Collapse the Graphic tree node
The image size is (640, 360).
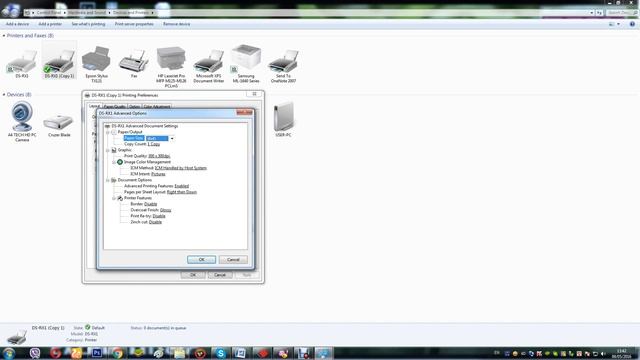[x=108, y=150]
